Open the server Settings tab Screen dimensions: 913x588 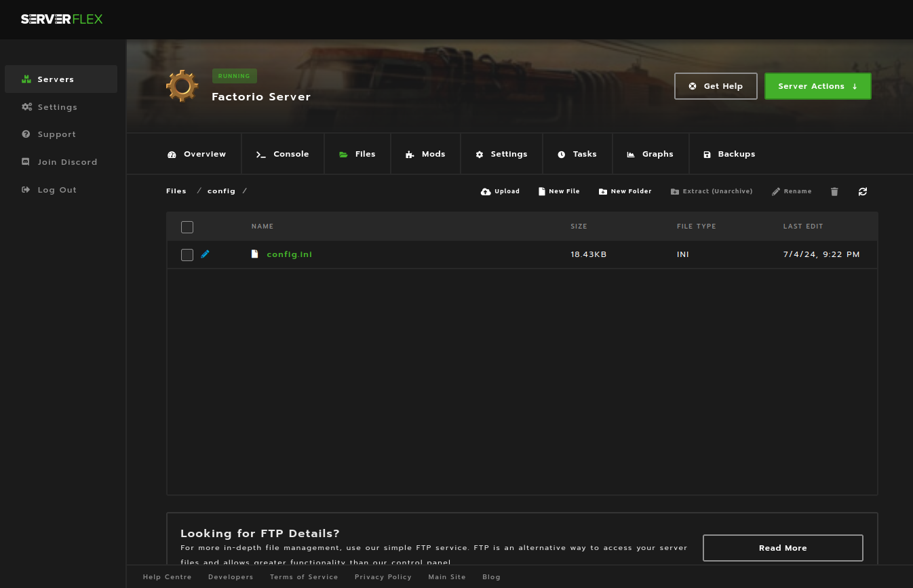pos(501,154)
